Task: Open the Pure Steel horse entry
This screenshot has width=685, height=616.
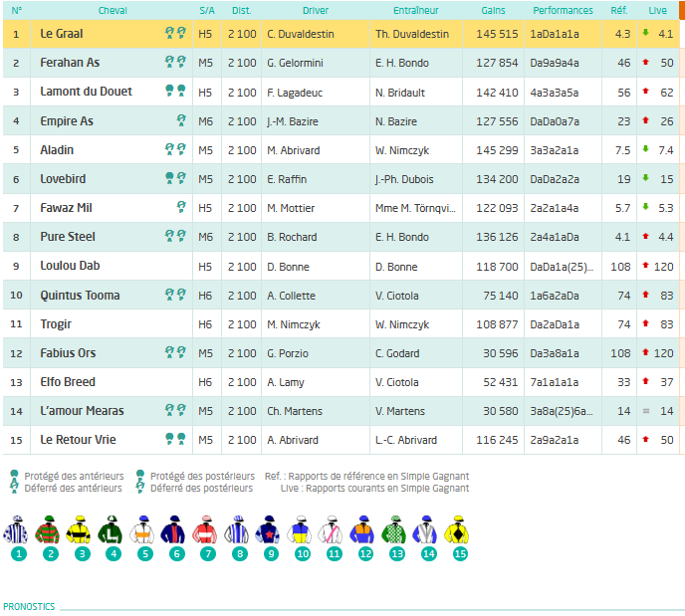Action: (68, 237)
